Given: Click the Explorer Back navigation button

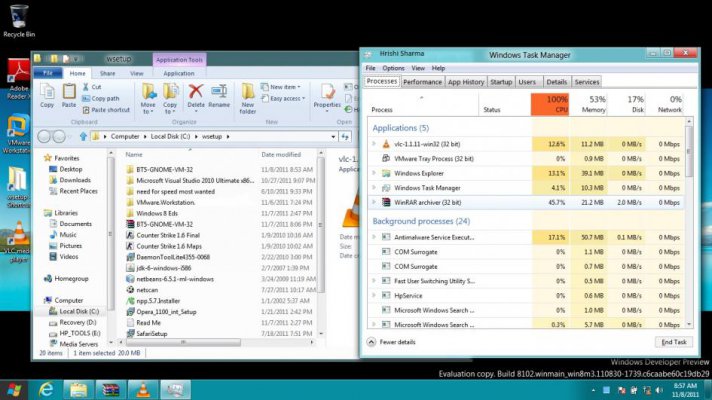Looking at the screenshot, I should click(x=44, y=136).
